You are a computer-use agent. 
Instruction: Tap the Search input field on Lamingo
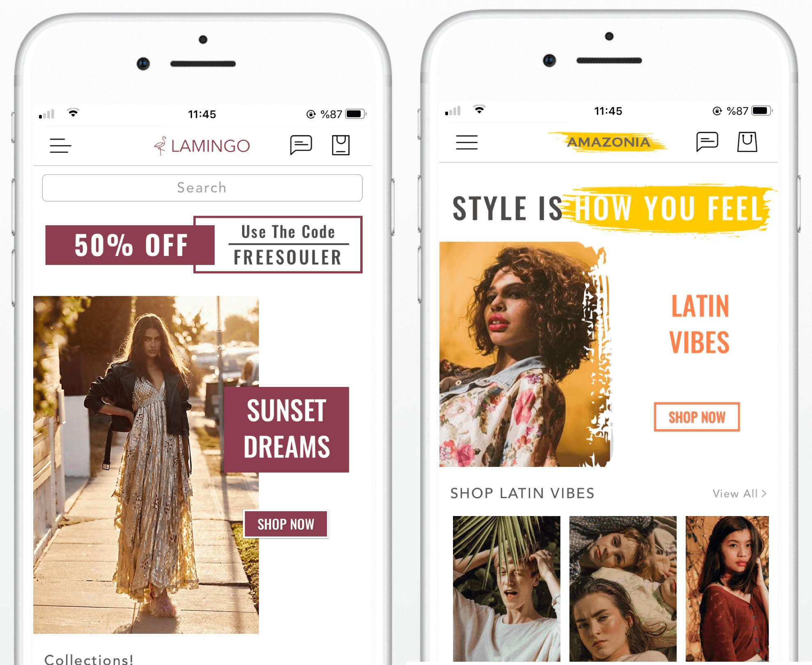click(202, 187)
